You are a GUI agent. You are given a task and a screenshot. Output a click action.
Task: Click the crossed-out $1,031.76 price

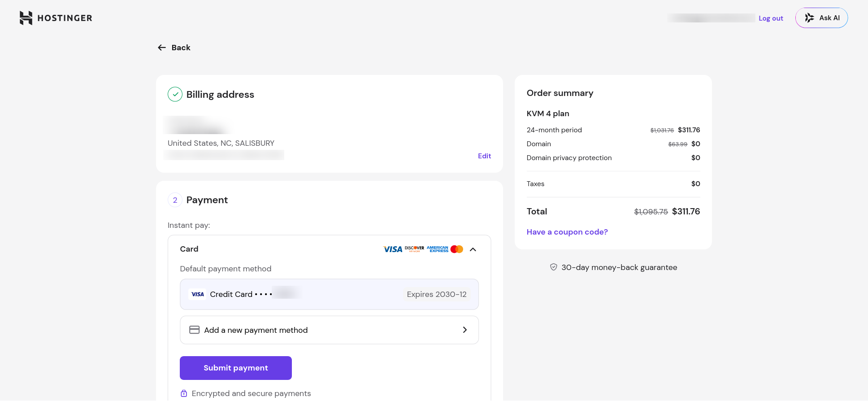[662, 131]
